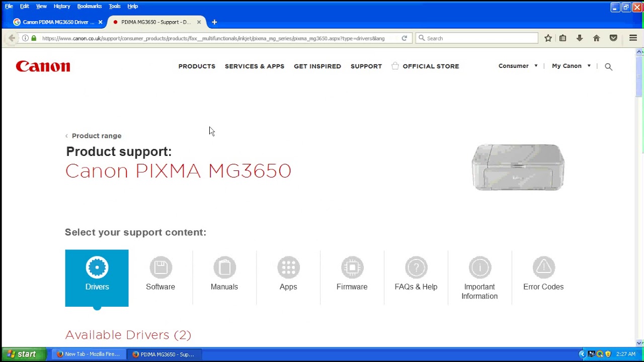The width and height of the screenshot is (644, 362).
Task: Expand hidden system tray icons
Action: click(x=582, y=354)
